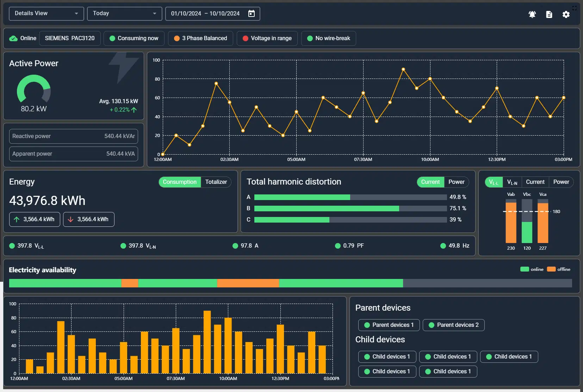
Task: Click the calendar icon in date range
Action: point(251,13)
